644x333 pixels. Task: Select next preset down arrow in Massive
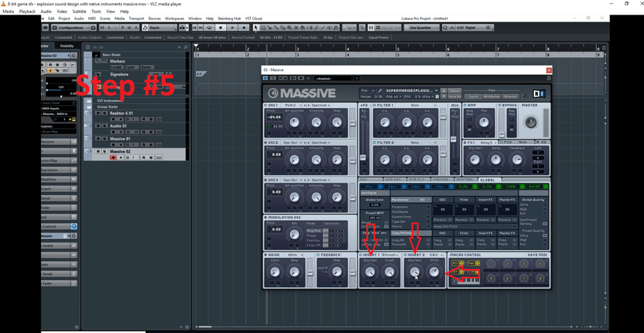pyautogui.click(x=443, y=96)
